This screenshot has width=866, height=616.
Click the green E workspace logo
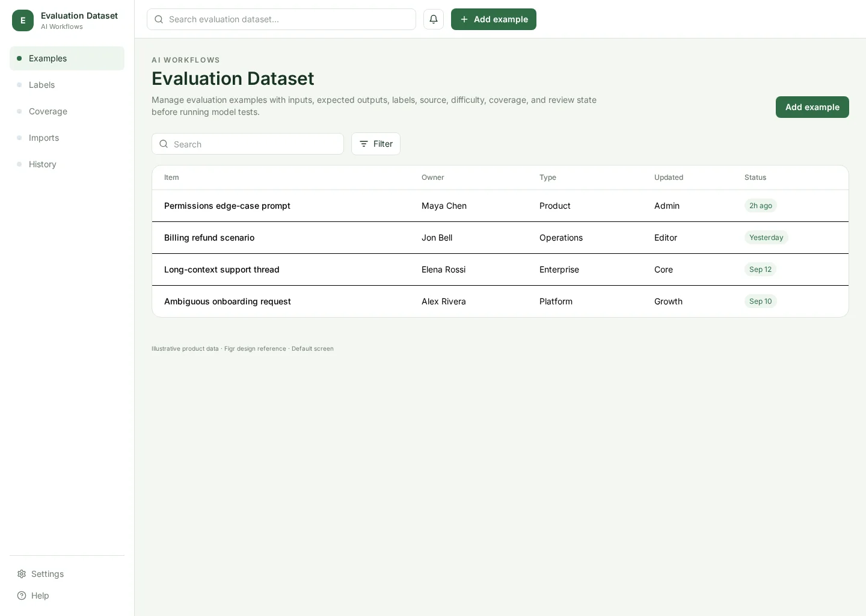point(23,20)
